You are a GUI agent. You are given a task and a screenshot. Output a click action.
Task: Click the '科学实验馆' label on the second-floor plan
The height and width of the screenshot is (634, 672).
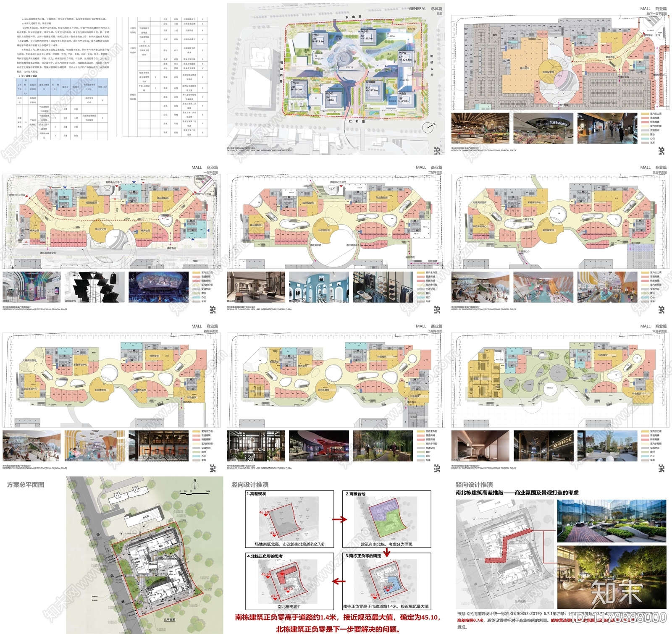324,230
